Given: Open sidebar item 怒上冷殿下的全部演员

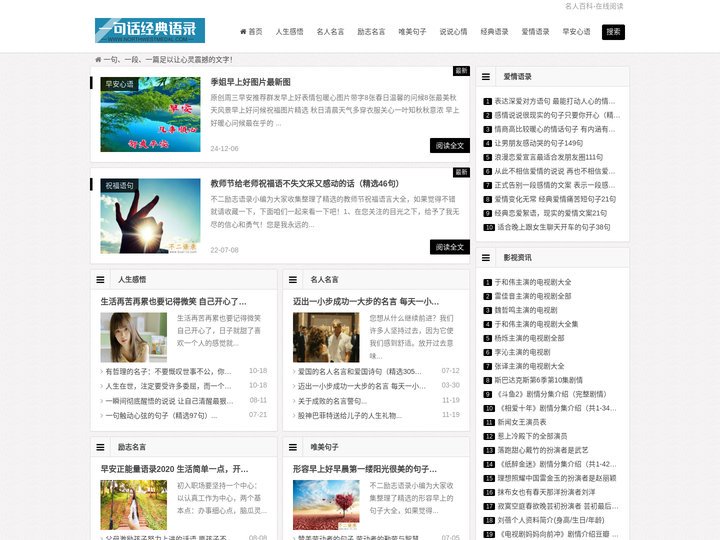Looking at the screenshot, I should click(532, 436).
